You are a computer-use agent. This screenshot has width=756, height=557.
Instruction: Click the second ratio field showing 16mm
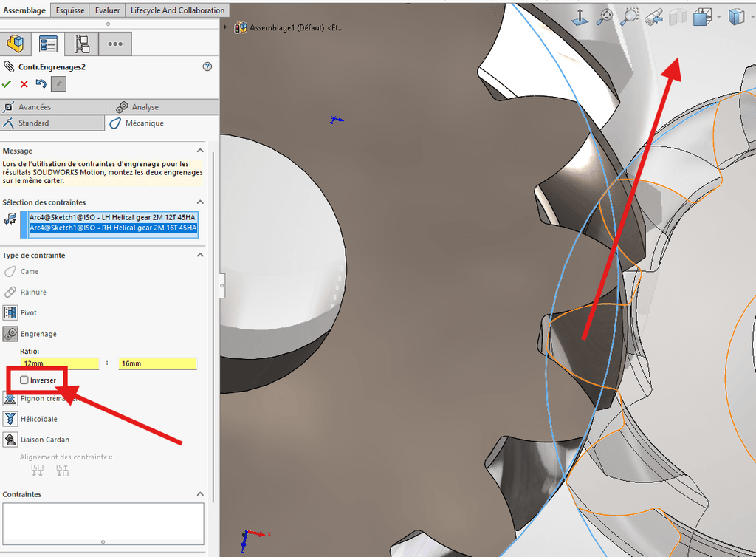[x=158, y=363]
